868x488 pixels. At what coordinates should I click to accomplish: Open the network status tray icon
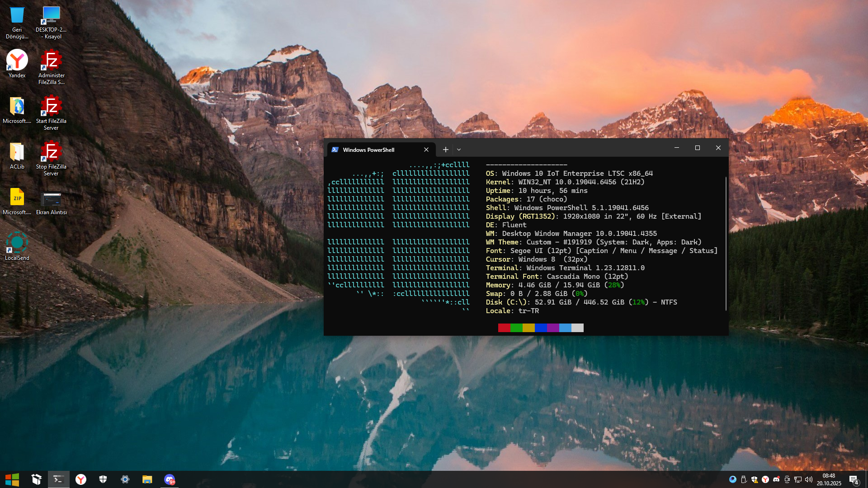798,479
